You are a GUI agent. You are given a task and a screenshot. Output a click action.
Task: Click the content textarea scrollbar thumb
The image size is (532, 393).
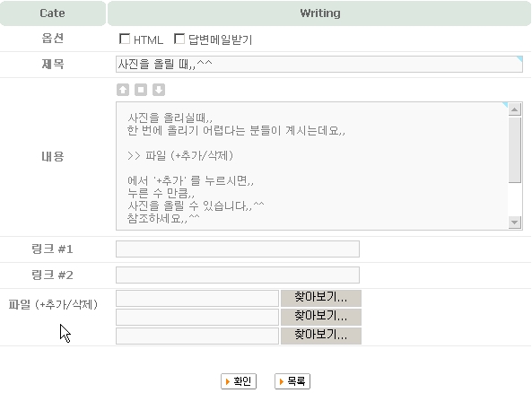(515, 150)
